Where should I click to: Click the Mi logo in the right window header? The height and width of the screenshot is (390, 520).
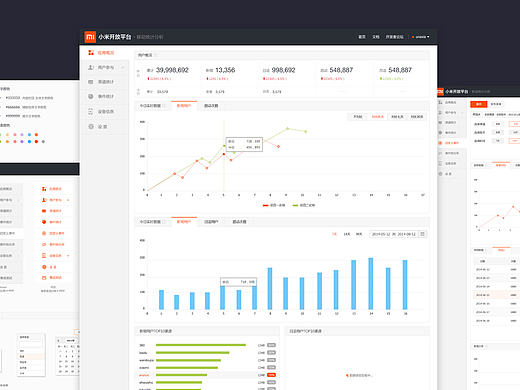[440, 91]
